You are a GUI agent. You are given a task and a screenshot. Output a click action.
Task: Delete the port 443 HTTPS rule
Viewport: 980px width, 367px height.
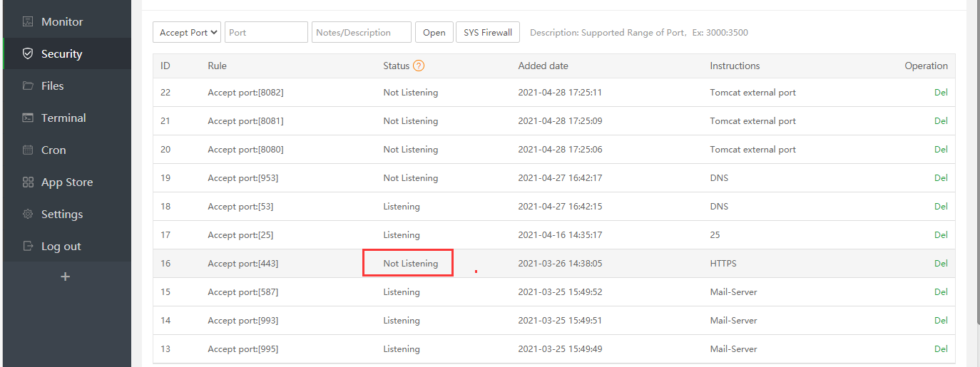(x=941, y=264)
